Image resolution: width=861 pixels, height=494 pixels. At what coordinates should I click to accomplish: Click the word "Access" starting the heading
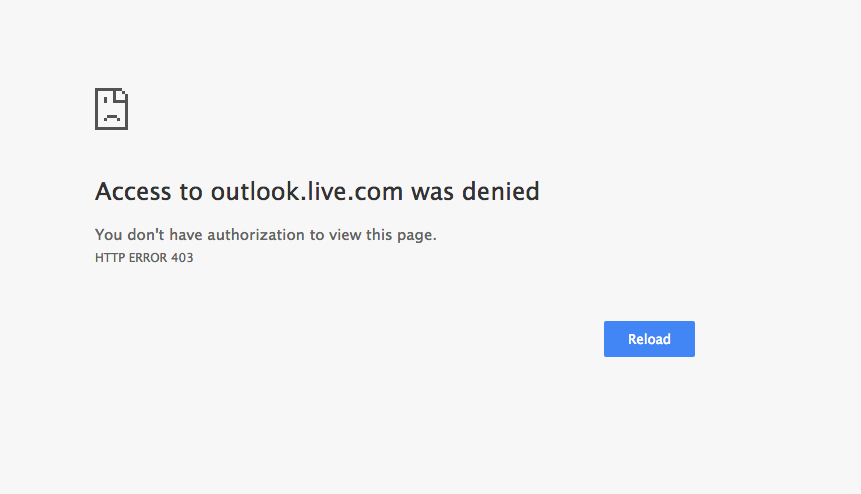pos(133,192)
